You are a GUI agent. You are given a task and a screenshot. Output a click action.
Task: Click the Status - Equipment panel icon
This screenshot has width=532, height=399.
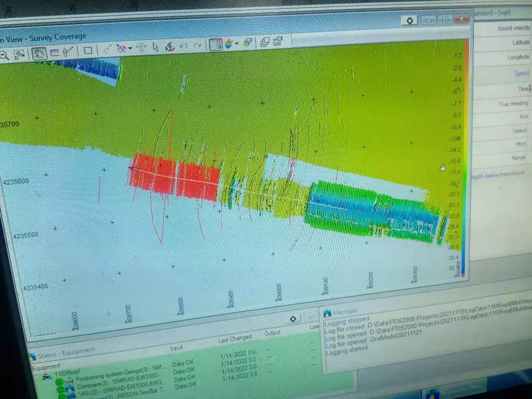coord(33,357)
